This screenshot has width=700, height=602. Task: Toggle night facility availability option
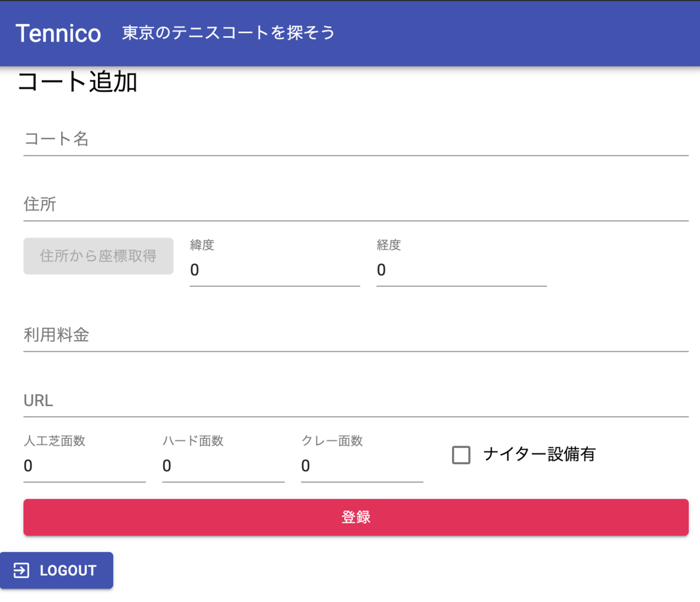click(x=461, y=455)
